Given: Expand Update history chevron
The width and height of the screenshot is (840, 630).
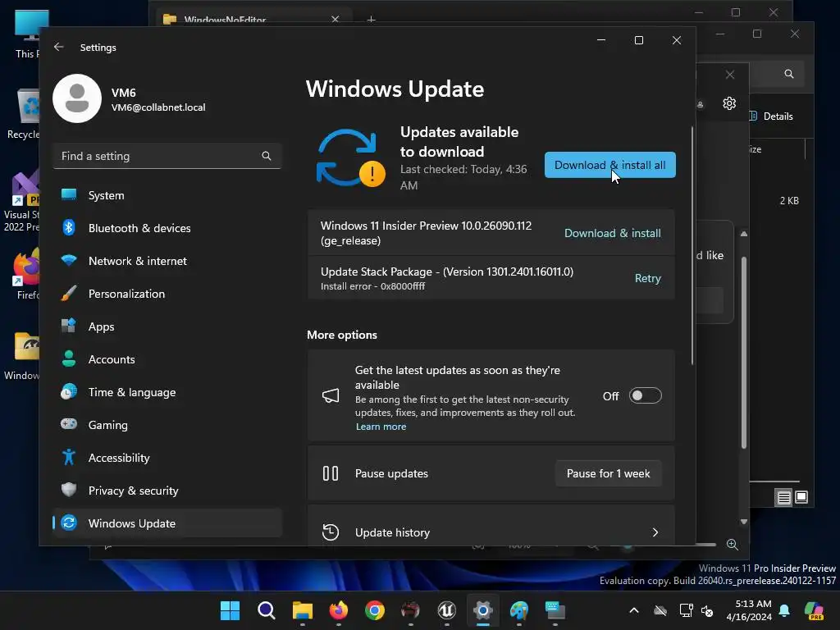Looking at the screenshot, I should 655,532.
